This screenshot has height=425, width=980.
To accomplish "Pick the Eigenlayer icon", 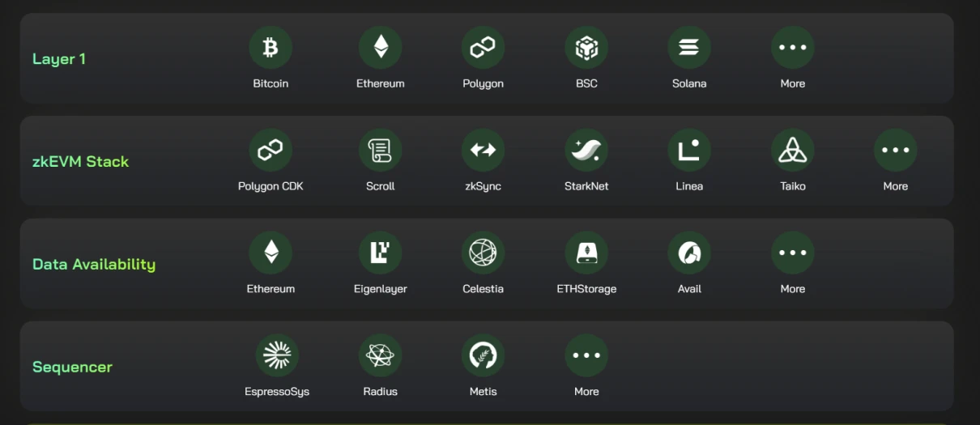I will 380,253.
